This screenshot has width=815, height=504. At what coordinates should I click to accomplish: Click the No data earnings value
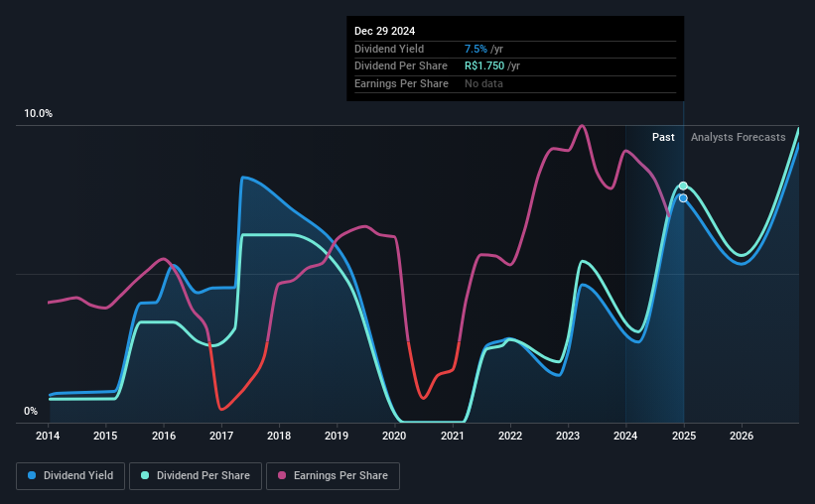[483, 83]
